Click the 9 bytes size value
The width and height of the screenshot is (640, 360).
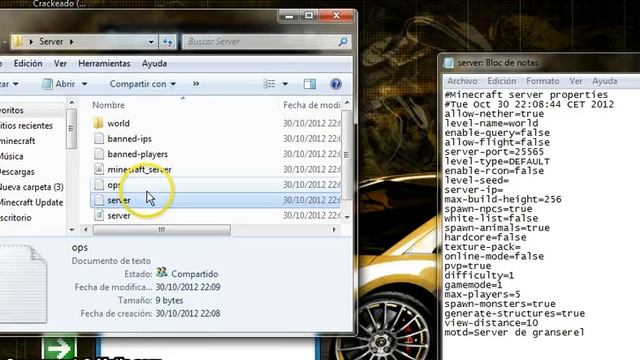point(169,300)
